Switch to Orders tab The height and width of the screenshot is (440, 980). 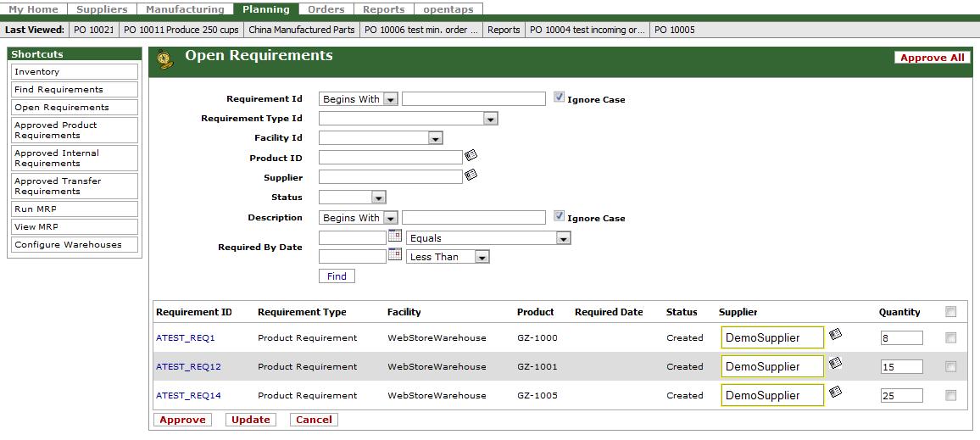pos(326,9)
